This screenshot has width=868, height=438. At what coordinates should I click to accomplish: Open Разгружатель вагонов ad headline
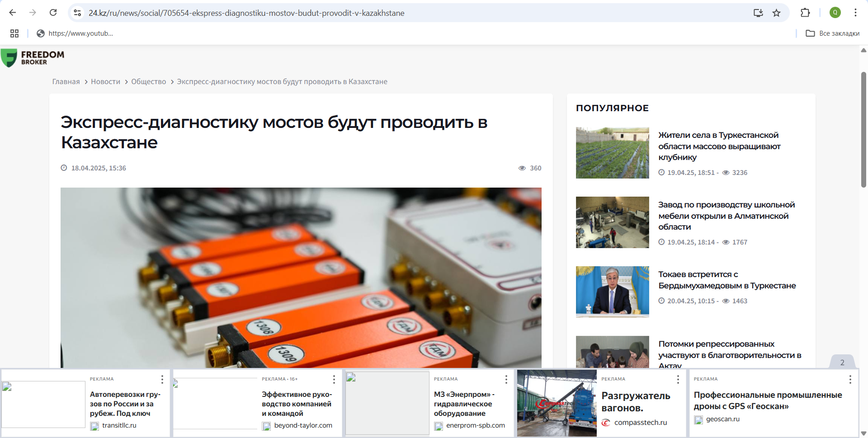636,401
